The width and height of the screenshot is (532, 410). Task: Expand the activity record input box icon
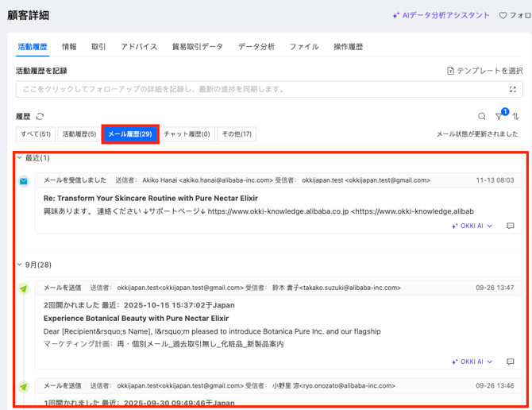(513, 90)
